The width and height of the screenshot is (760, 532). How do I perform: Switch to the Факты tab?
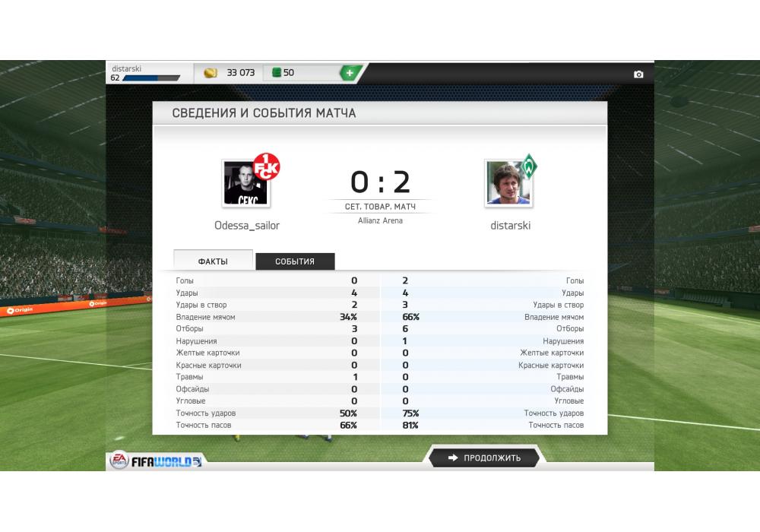click(213, 261)
